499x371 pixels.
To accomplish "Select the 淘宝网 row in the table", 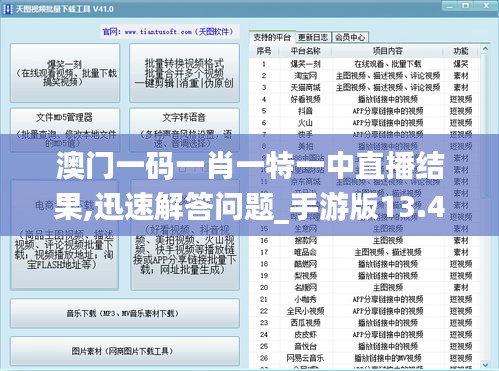I will click(x=365, y=75).
